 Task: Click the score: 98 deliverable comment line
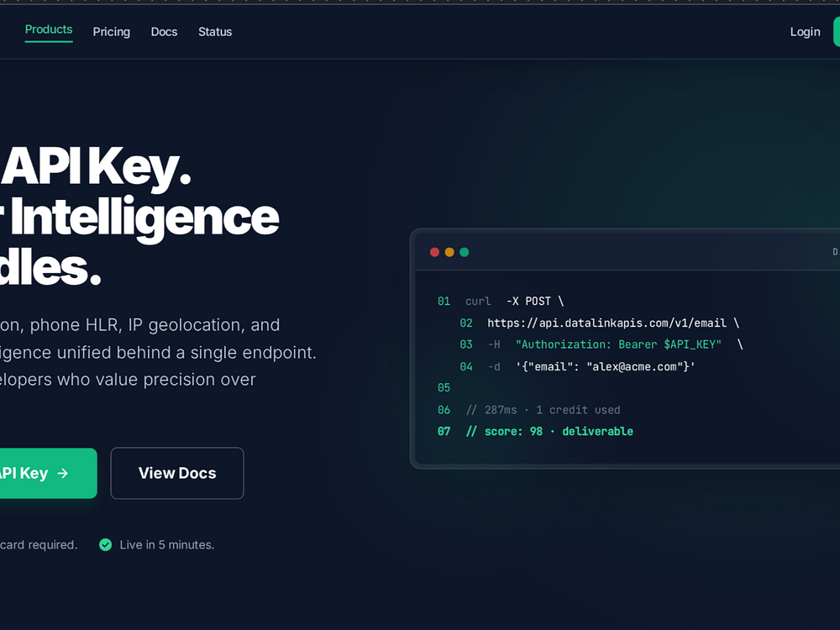click(549, 431)
